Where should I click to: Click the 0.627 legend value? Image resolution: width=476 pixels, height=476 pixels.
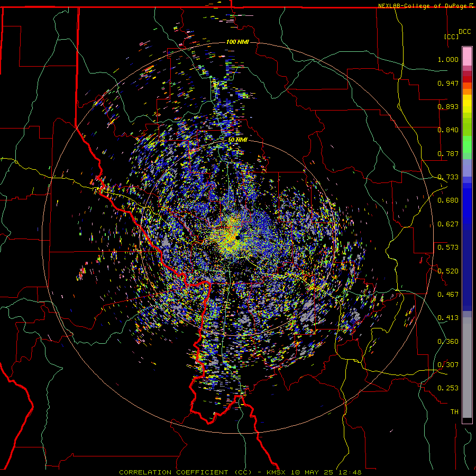(448, 224)
